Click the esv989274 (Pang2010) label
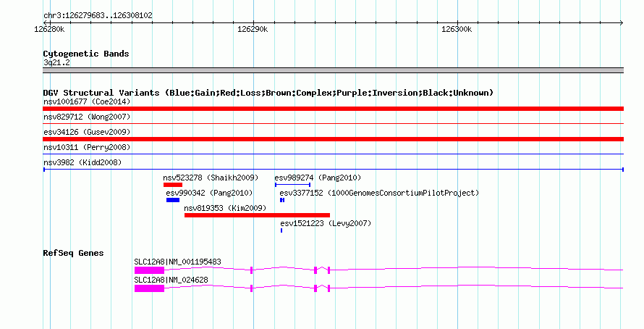This screenshot has height=329, width=644. click(x=318, y=178)
